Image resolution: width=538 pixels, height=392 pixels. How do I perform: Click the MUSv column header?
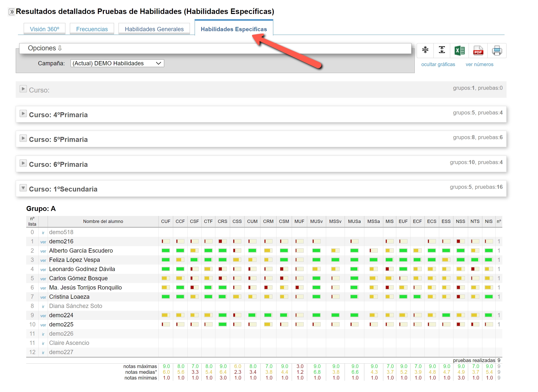pyautogui.click(x=316, y=221)
